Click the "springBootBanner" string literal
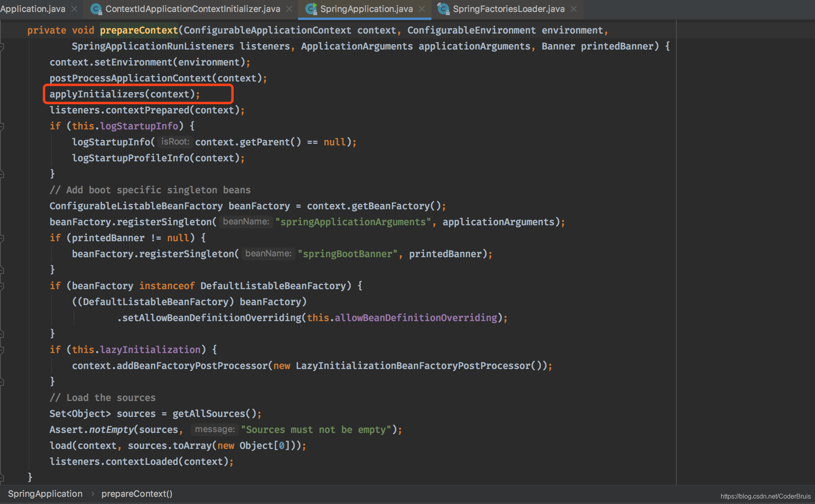The height and width of the screenshot is (504, 815). [x=348, y=254]
